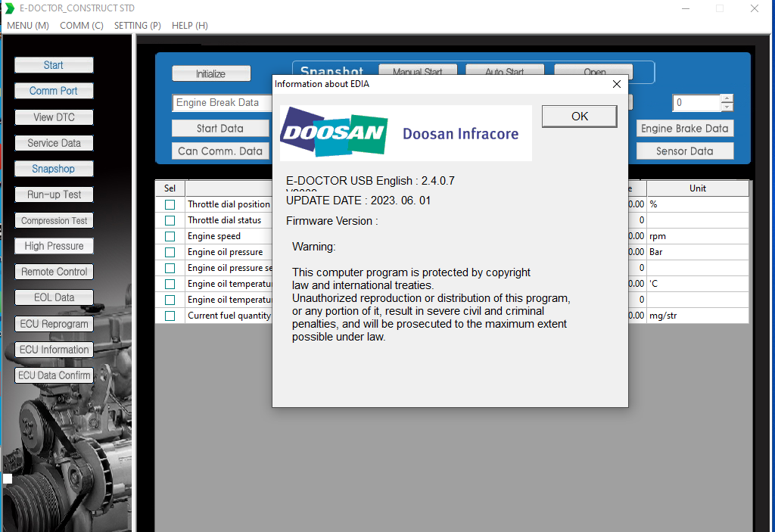Image resolution: width=775 pixels, height=532 pixels.
Task: Decrease the numeric spinner value
Action: pyautogui.click(x=727, y=107)
